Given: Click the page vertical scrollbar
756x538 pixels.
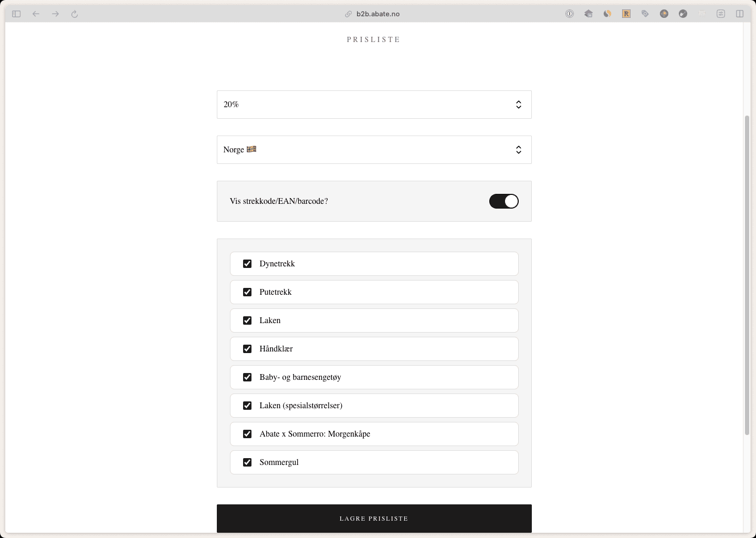Looking at the screenshot, I should point(747,273).
